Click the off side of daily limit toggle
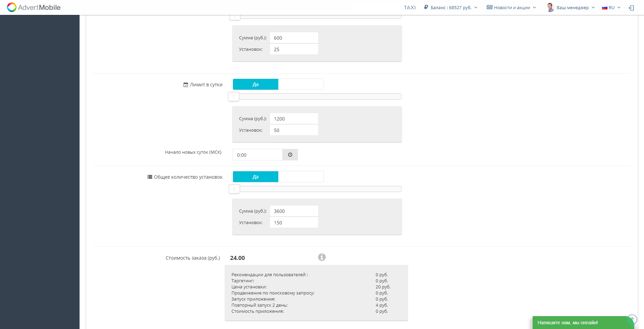This screenshot has height=329, width=644. pos(301,84)
